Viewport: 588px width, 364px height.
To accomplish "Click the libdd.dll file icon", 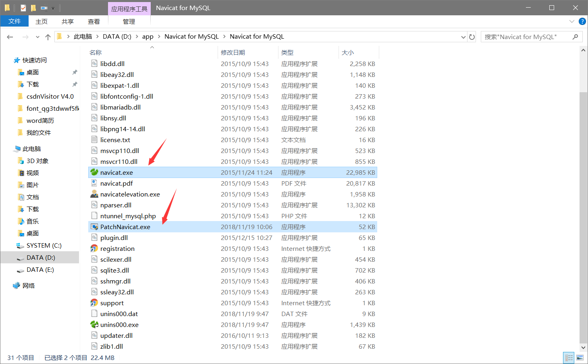I will (x=94, y=64).
